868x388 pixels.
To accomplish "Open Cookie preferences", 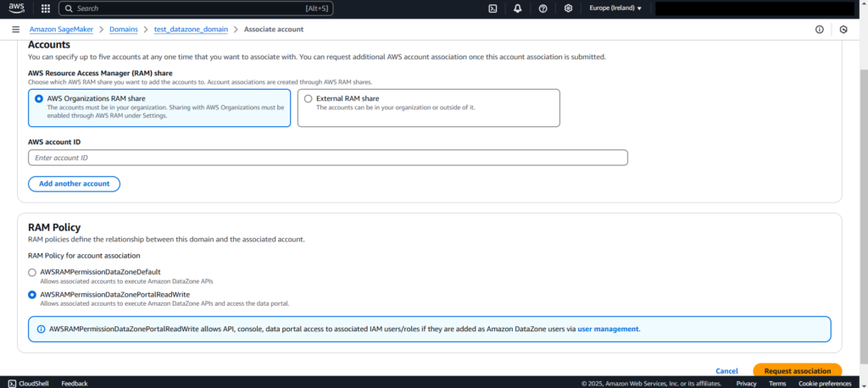I will coord(825,384).
